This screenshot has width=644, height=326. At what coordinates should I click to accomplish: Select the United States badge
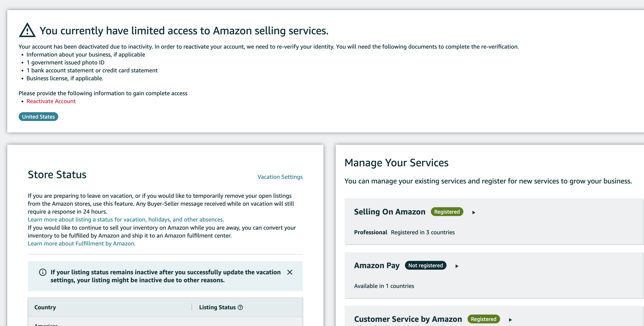pyautogui.click(x=38, y=117)
